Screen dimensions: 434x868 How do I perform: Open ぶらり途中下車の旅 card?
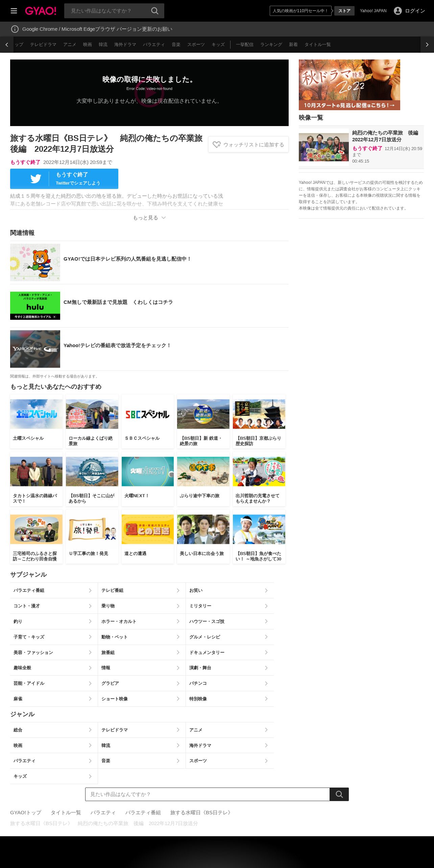[x=203, y=479]
